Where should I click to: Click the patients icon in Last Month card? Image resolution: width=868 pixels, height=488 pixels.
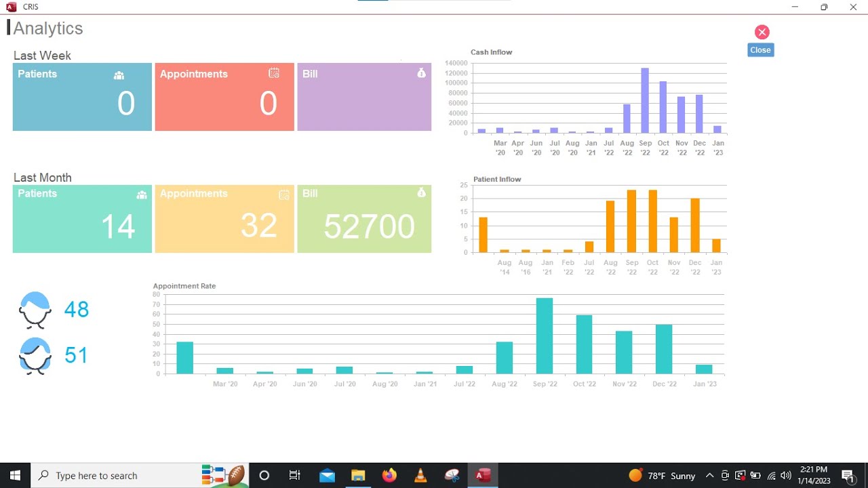tap(142, 195)
